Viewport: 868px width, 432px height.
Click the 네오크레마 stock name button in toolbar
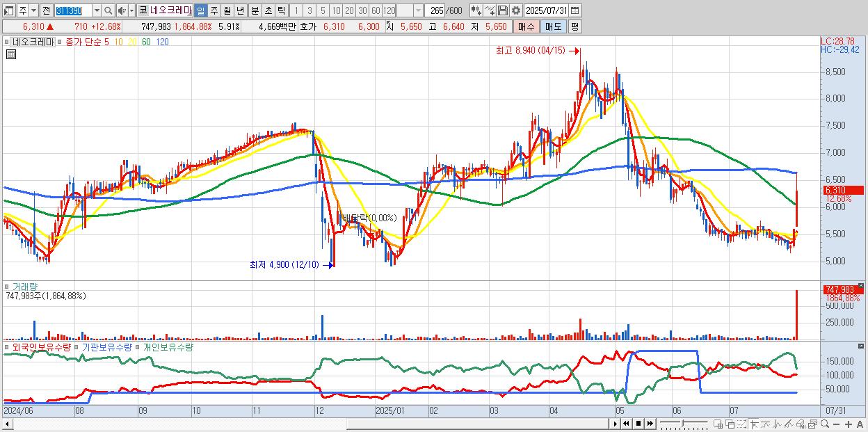point(171,10)
